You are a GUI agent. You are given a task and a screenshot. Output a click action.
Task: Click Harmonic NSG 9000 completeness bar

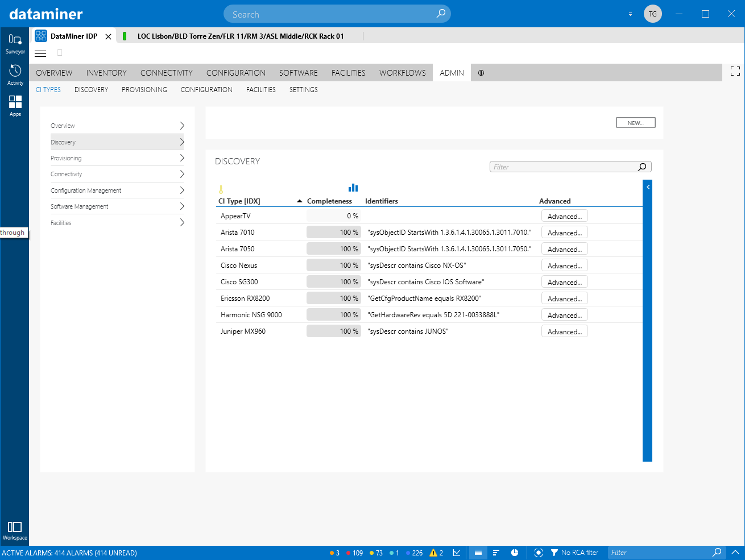[334, 315]
